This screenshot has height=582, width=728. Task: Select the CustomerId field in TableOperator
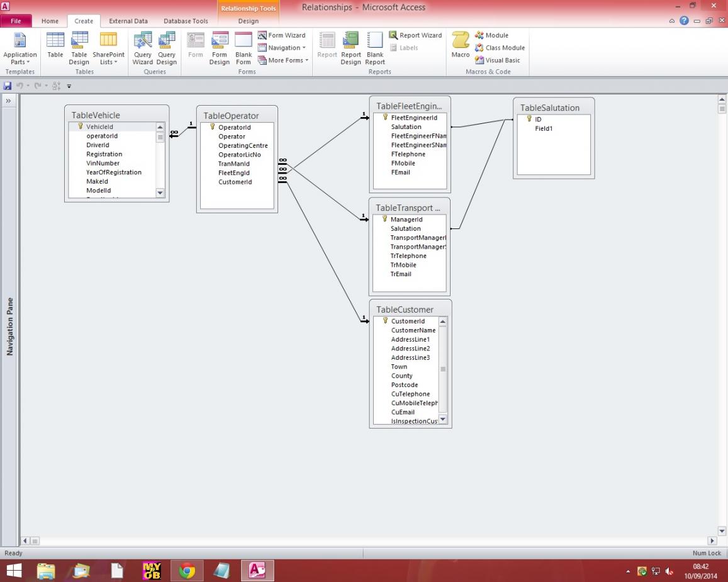click(x=235, y=182)
